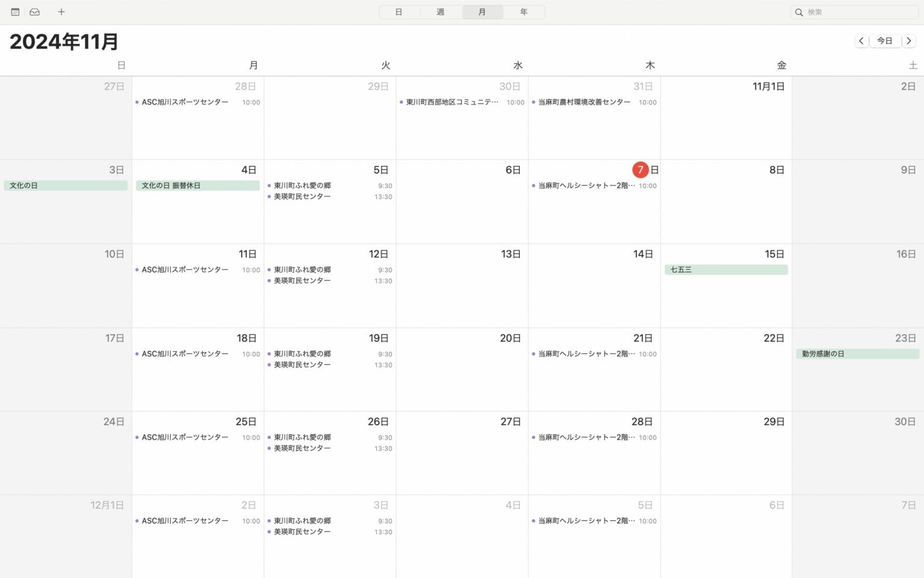The height and width of the screenshot is (578, 924).
Task: Click the red circled 7 today marker
Action: click(x=641, y=170)
